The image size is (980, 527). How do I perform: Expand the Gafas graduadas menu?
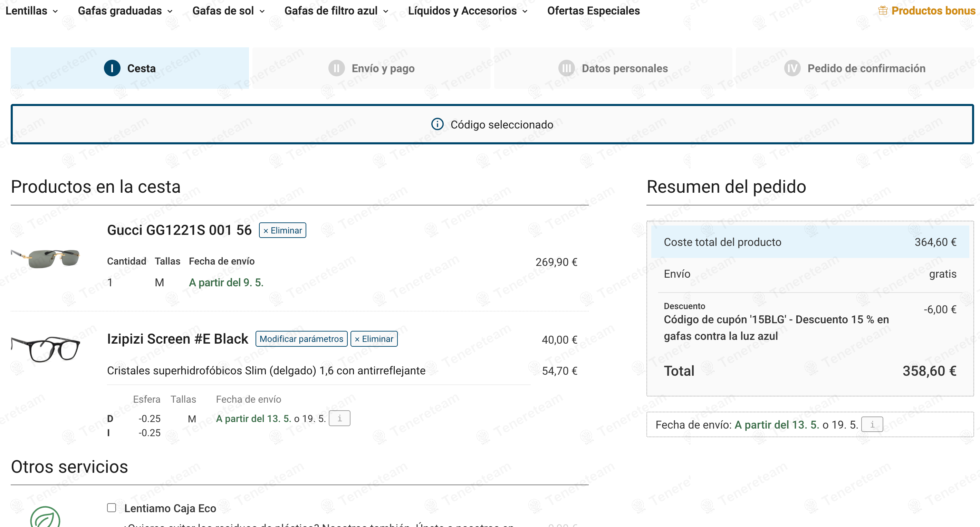(125, 11)
